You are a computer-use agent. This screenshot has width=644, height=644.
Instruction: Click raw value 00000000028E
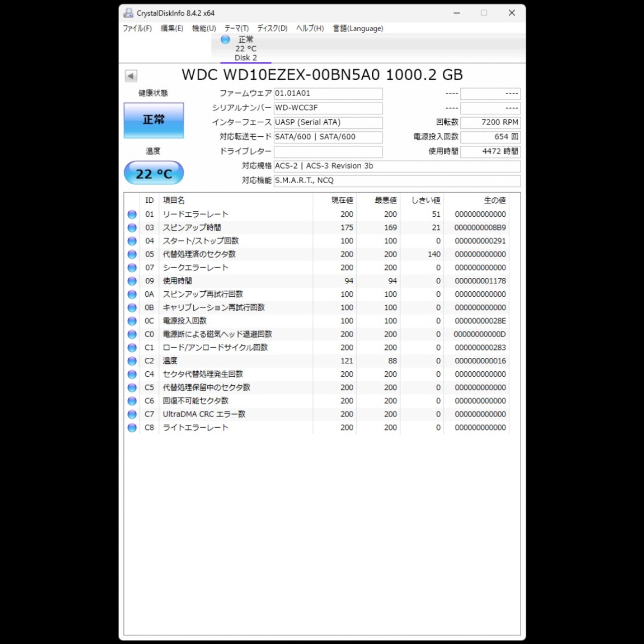point(480,321)
